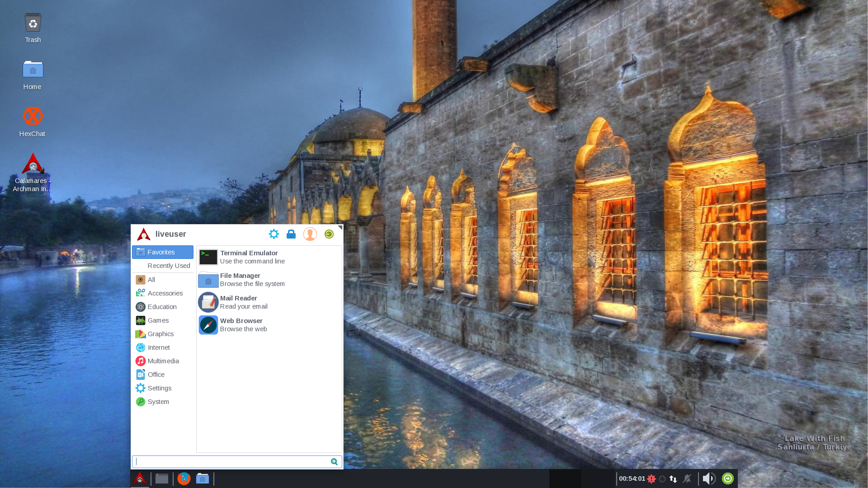Click the volume speaker icon
The image size is (868, 488).
pyautogui.click(x=709, y=479)
